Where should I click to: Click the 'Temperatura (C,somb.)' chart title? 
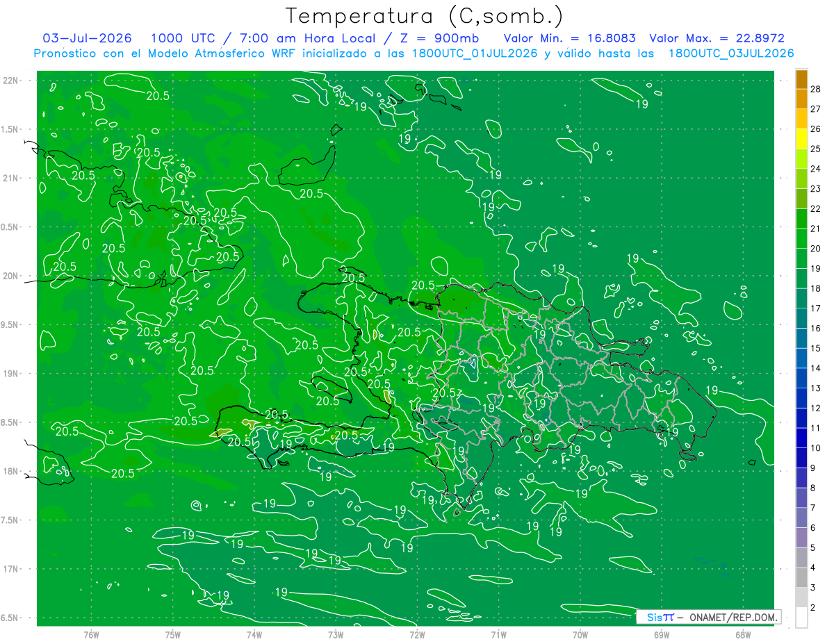[x=425, y=16]
